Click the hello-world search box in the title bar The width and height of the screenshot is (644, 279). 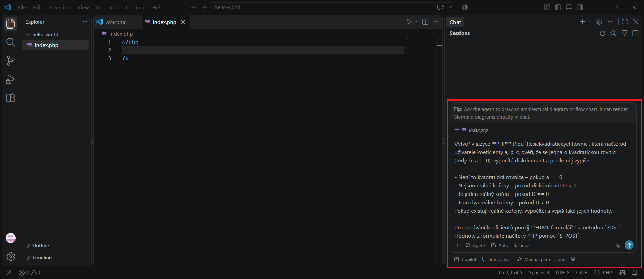[x=322, y=7]
